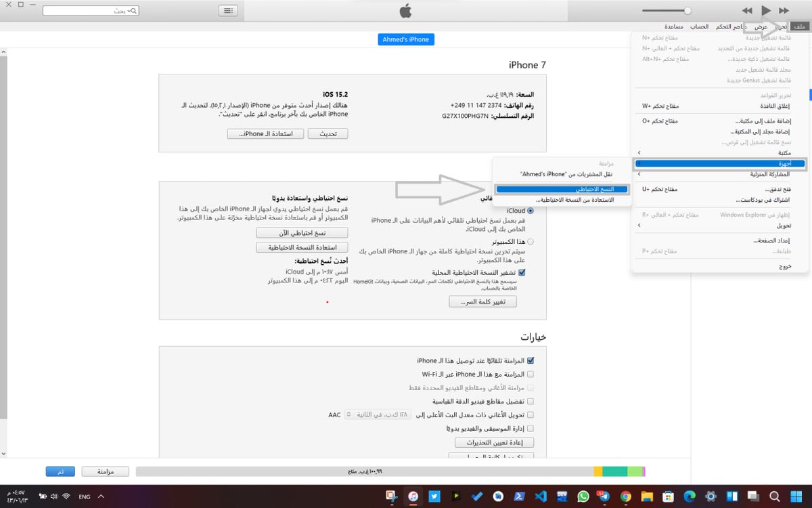Open the عرض (View) menu
This screenshot has height=508, width=812.
click(761, 26)
